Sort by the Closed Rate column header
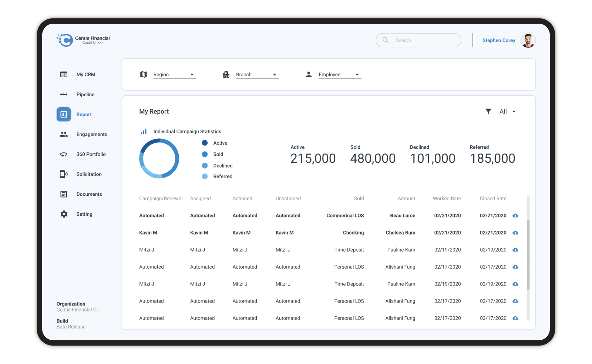Screen dimensions: 592x364 (493, 199)
